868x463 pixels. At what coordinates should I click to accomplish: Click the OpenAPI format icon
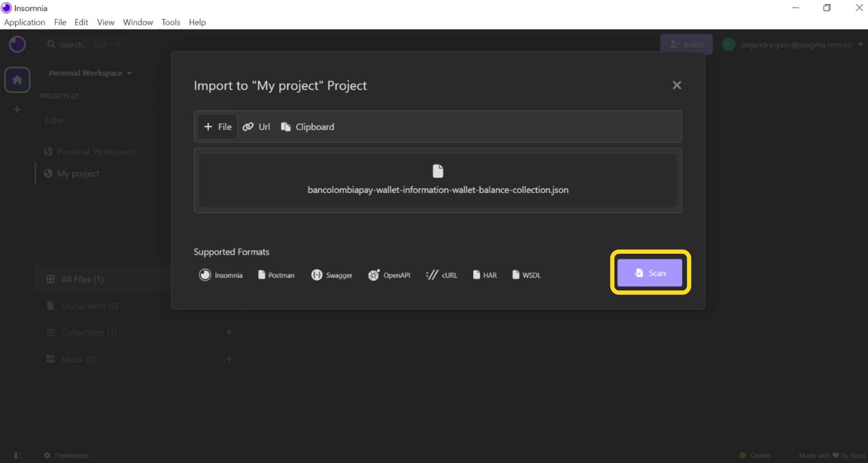pos(374,275)
